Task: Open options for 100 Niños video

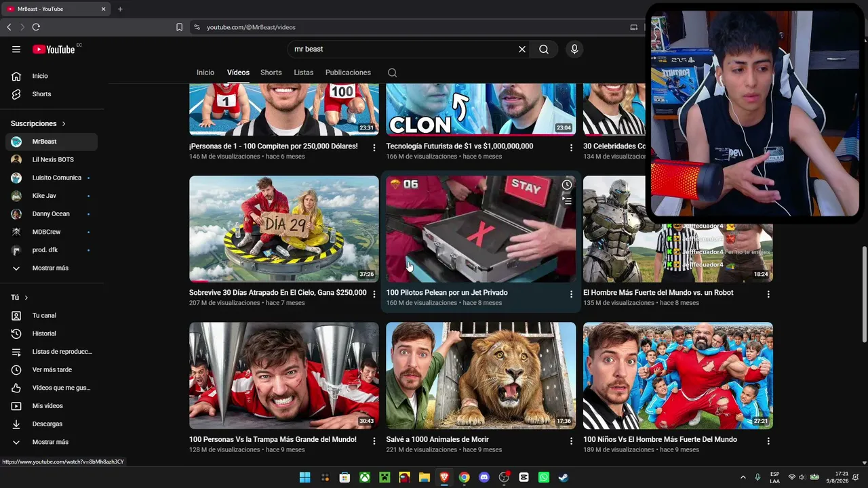Action: (768, 441)
